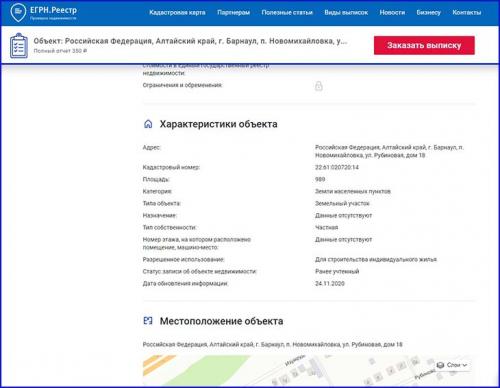This screenshot has height=388, width=500.
Task: Click the address value in characteristics table
Action: [389, 151]
